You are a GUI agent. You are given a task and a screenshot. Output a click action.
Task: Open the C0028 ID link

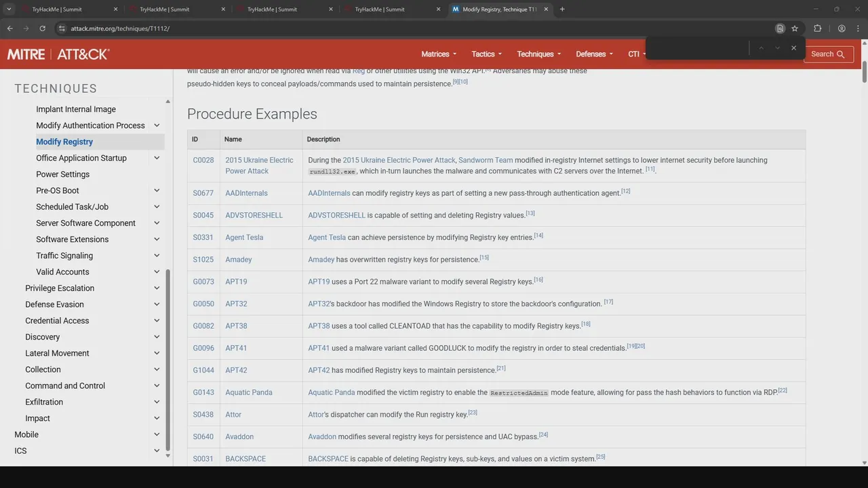[x=203, y=161]
